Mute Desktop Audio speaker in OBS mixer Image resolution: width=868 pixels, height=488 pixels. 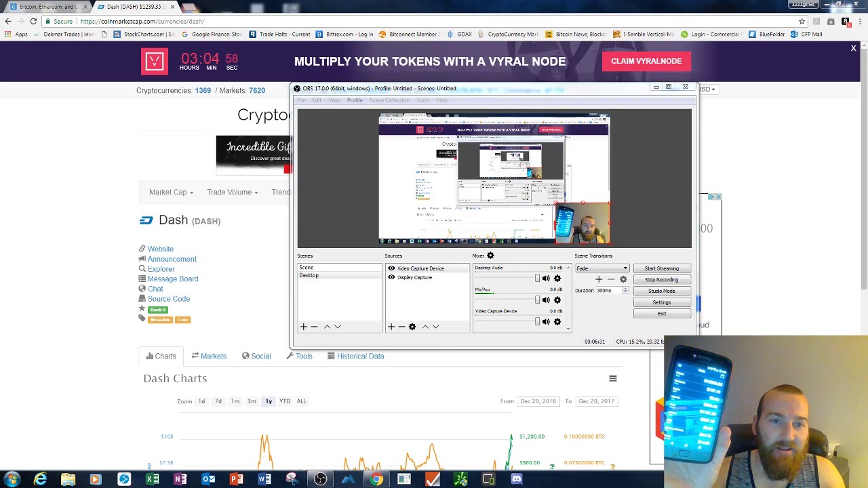tap(546, 279)
